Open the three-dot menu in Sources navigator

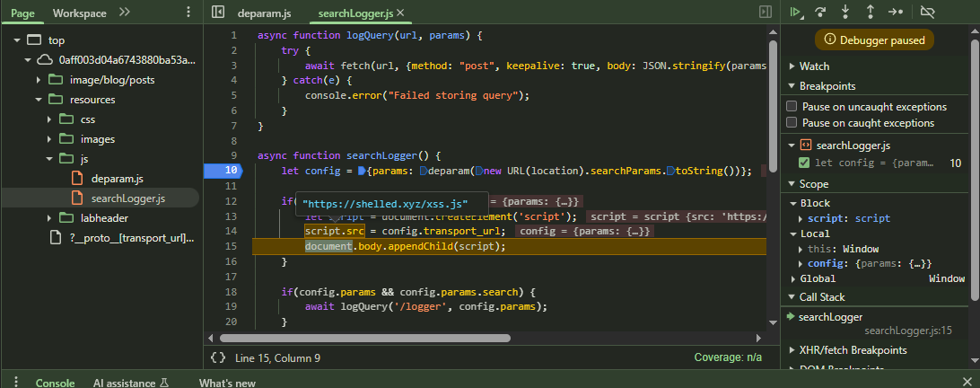188,12
